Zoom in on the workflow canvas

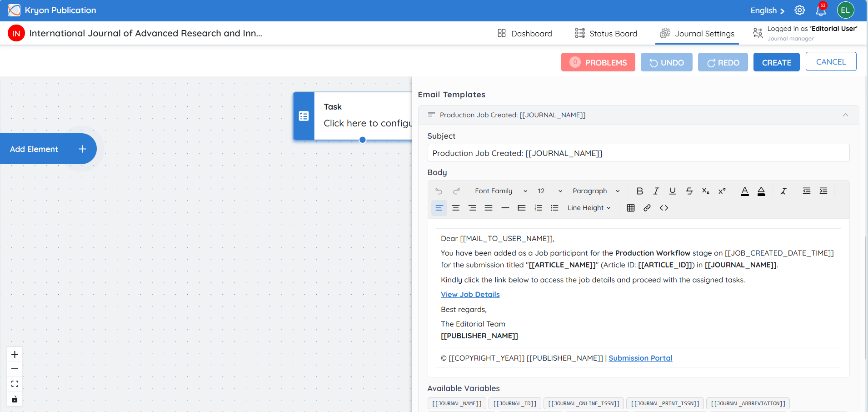(15, 354)
